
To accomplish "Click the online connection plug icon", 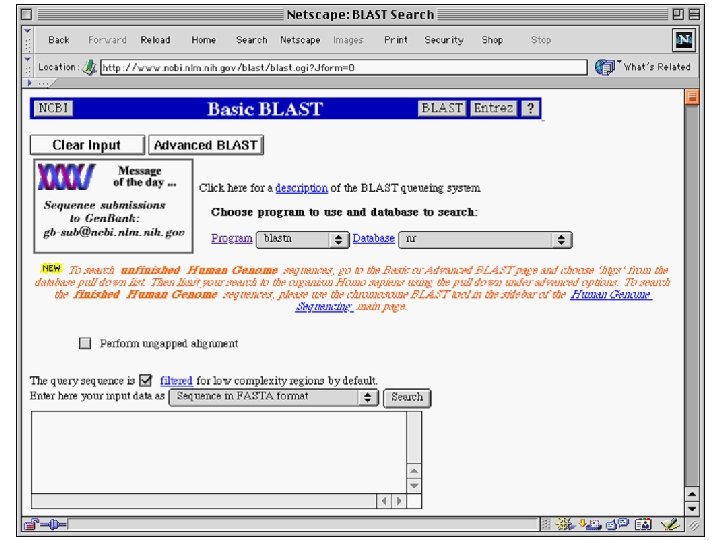I will [54, 524].
